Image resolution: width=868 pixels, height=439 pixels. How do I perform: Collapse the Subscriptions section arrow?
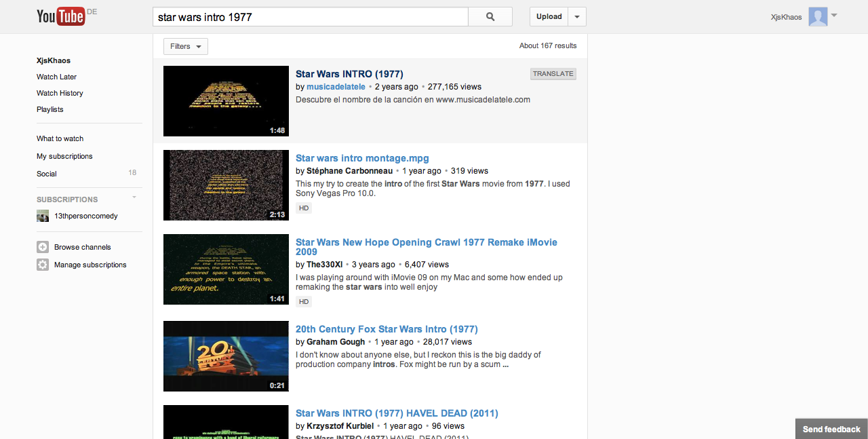pos(134,197)
